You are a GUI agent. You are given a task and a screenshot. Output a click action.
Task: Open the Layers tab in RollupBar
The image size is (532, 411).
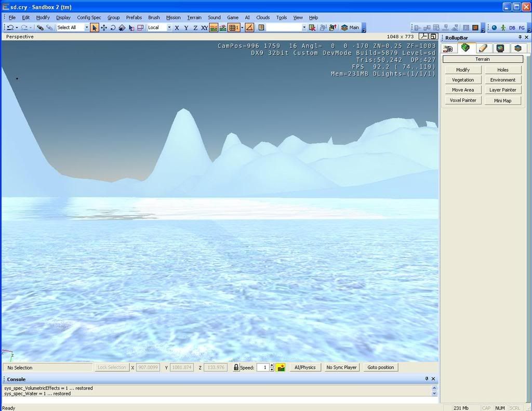517,48
